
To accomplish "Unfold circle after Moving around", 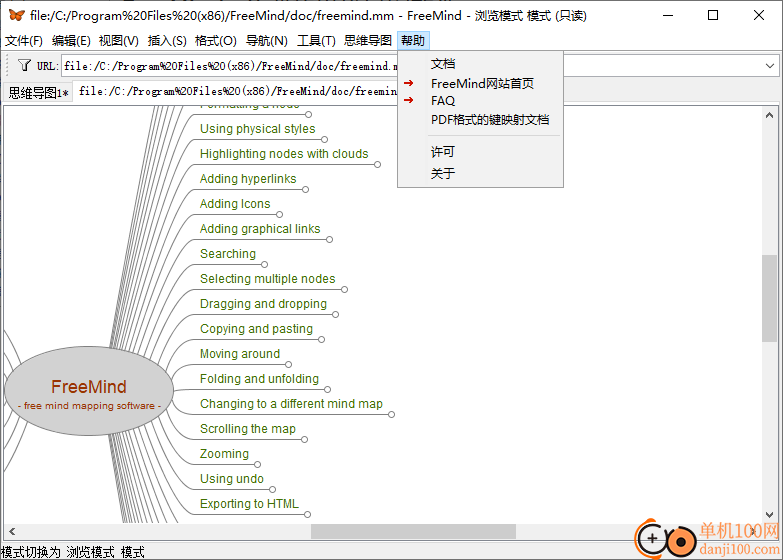I will (x=289, y=365).
